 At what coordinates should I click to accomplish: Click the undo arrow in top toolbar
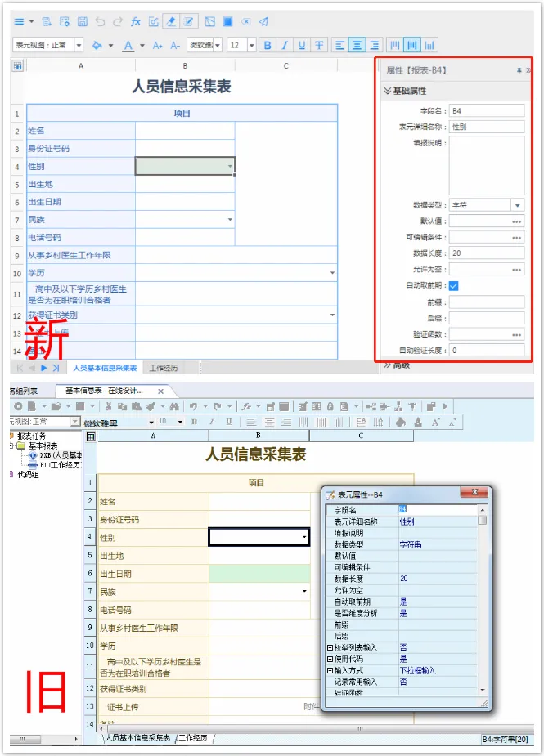pos(100,21)
